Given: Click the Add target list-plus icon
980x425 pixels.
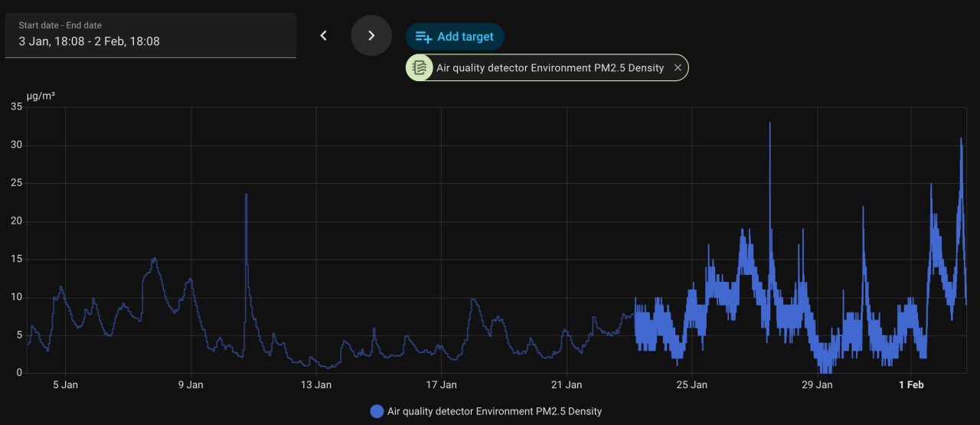Looking at the screenshot, I should click(x=424, y=37).
